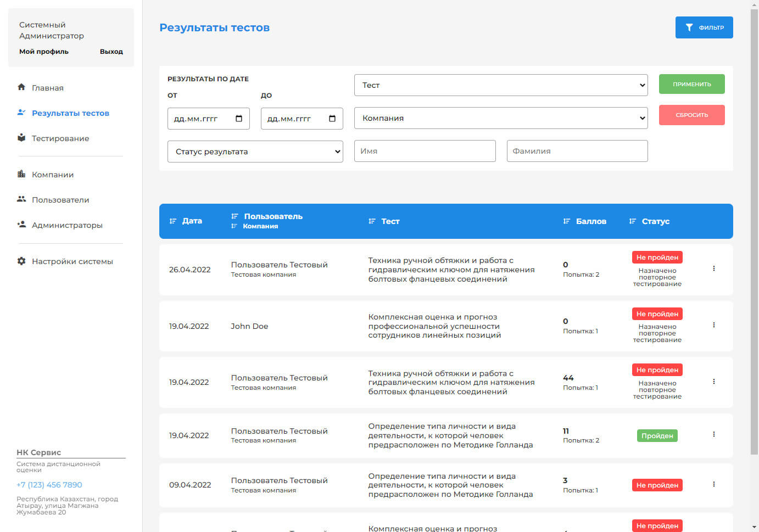The height and width of the screenshot is (532, 759).
Task: Click the home icon beside Главная
Action: (x=21, y=87)
